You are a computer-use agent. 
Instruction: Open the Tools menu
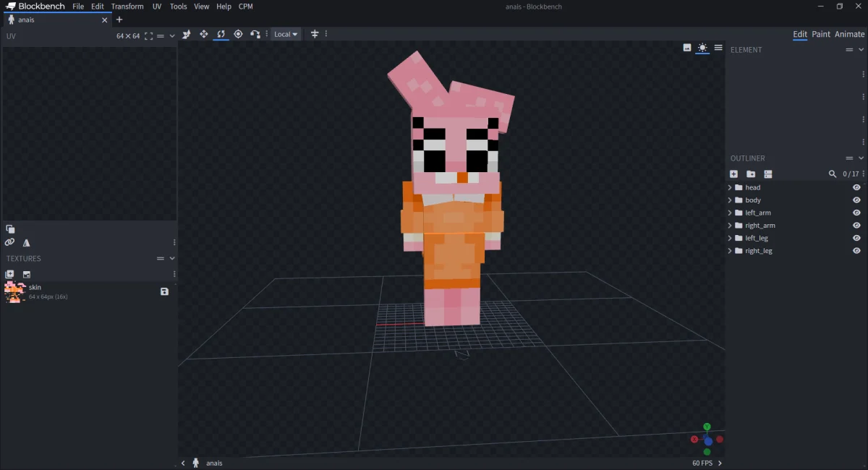[x=179, y=7]
